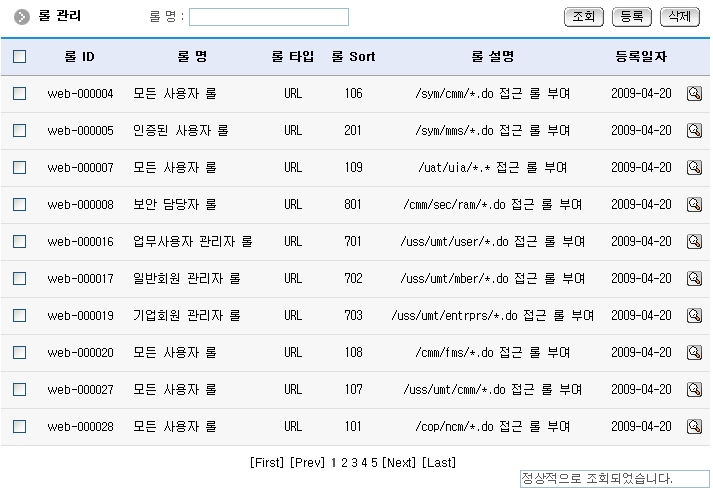Focus the 롤 명 search input field
713x492 pixels.
point(269,17)
